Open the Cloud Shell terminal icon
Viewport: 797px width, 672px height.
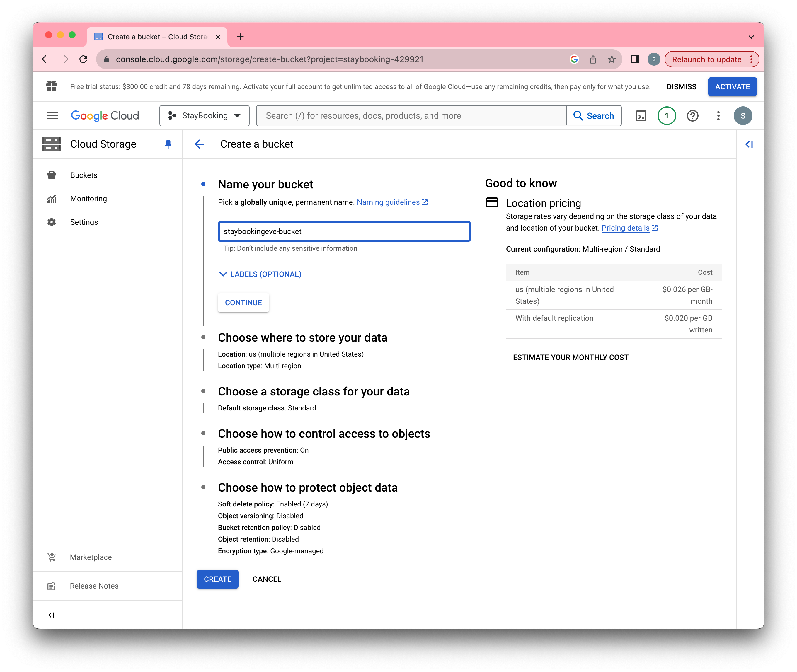tap(641, 116)
